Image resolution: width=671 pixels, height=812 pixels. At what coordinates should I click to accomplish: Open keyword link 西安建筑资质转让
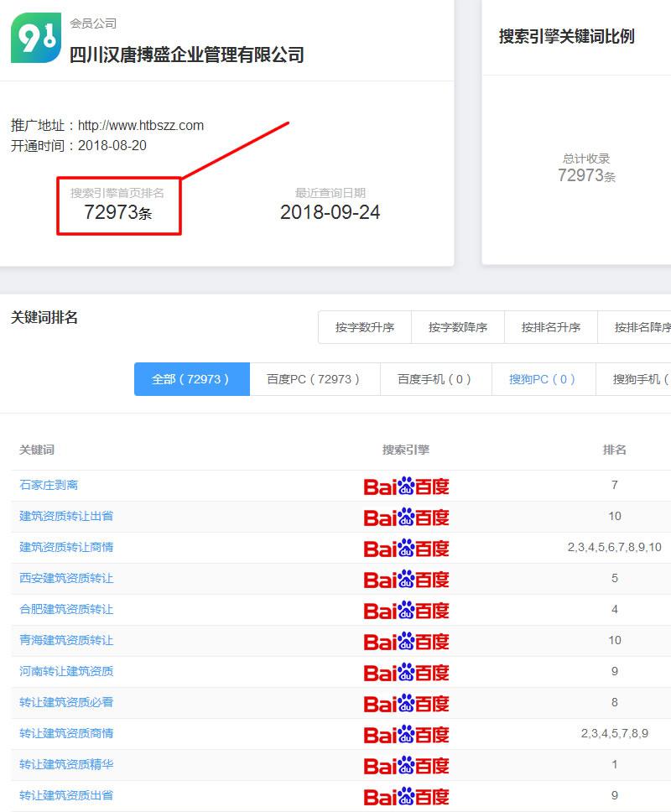click(x=66, y=578)
